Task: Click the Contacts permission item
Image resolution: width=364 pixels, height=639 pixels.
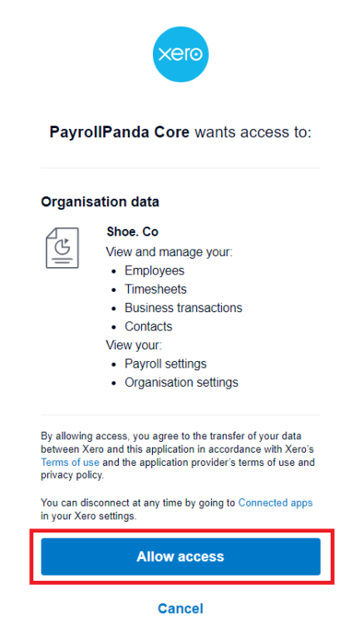Action: [x=148, y=326]
